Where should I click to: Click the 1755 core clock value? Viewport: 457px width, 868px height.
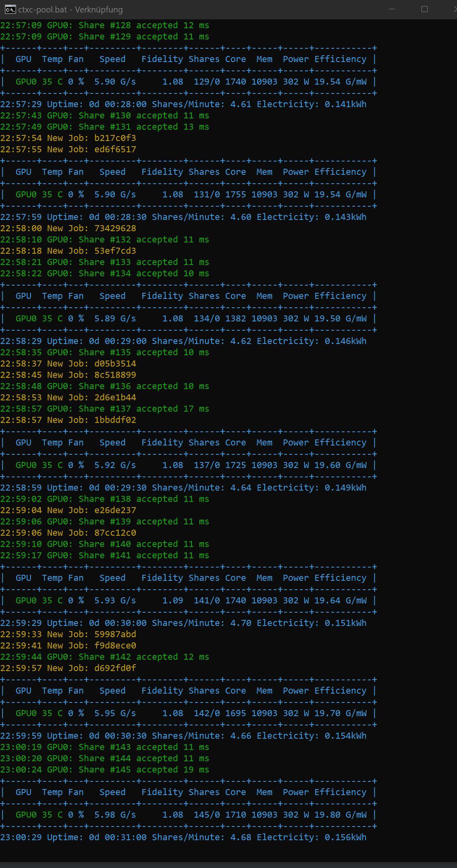pos(236,195)
